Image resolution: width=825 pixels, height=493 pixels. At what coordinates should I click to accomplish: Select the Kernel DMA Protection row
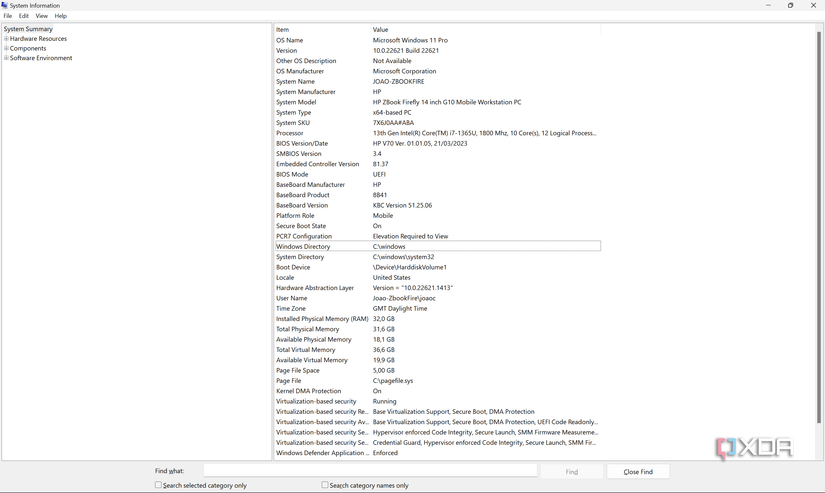click(437, 391)
